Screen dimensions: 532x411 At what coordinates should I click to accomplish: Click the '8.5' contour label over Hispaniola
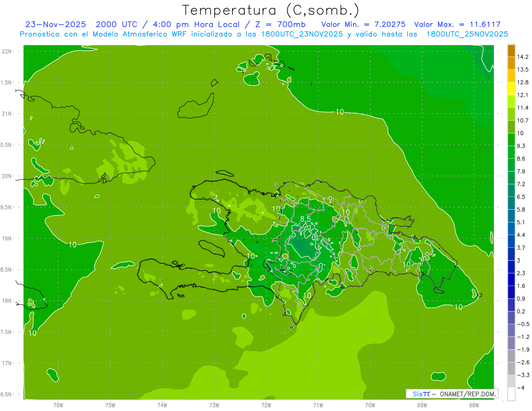(x=305, y=219)
